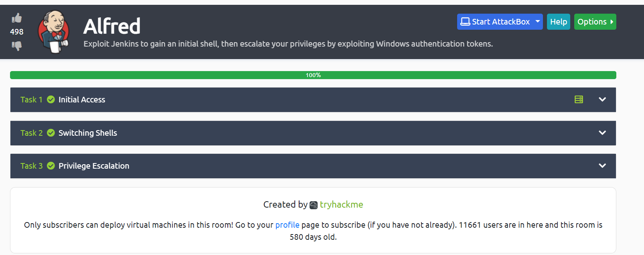The height and width of the screenshot is (255, 644).
Task: Toggle completion status for Task 2 Switching Shells
Action: pyautogui.click(x=50, y=133)
